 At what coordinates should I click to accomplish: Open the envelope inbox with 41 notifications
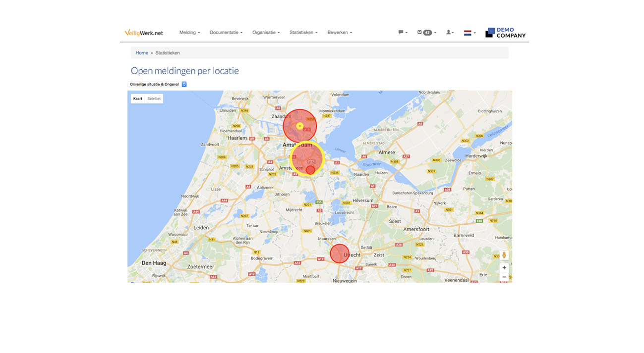click(426, 33)
